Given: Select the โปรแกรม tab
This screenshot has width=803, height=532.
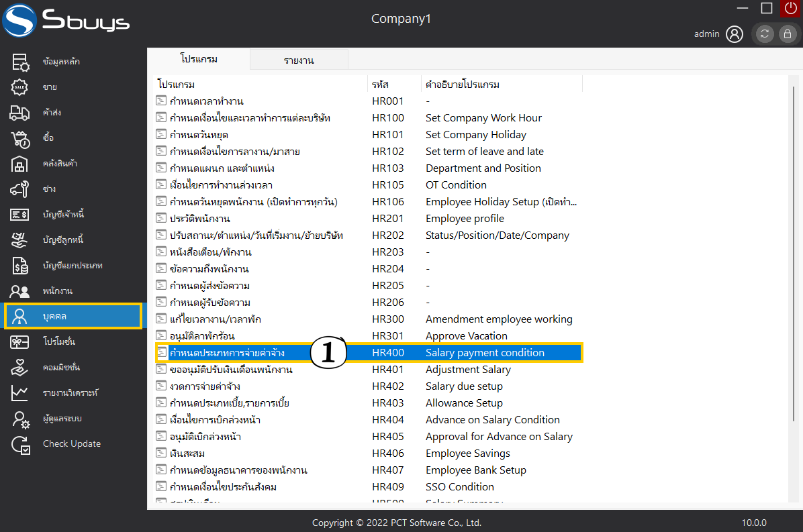Looking at the screenshot, I should (x=199, y=59).
